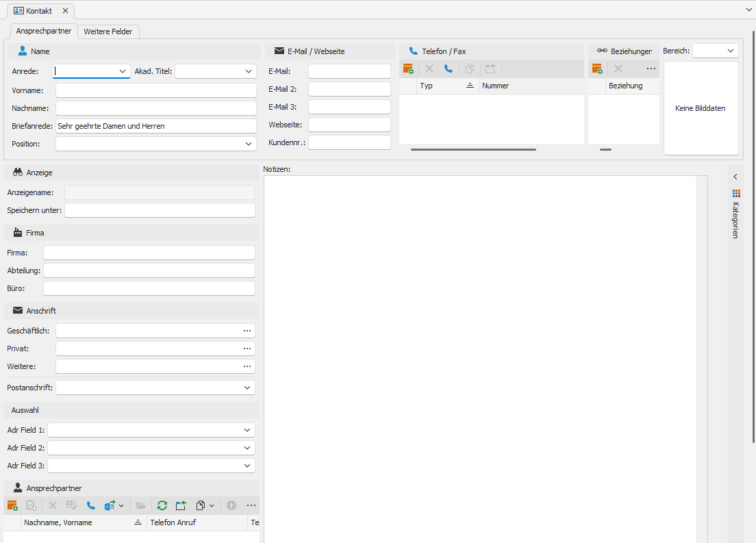Expand the Akad. Titel dropdown

[x=249, y=71]
